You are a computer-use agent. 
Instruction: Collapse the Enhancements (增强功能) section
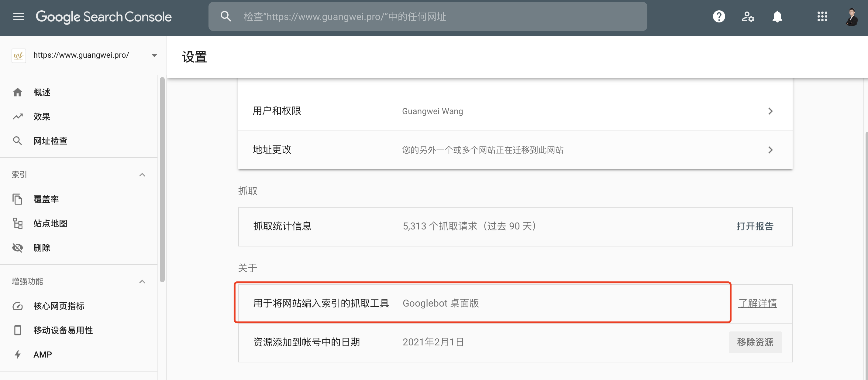pyautogui.click(x=142, y=281)
